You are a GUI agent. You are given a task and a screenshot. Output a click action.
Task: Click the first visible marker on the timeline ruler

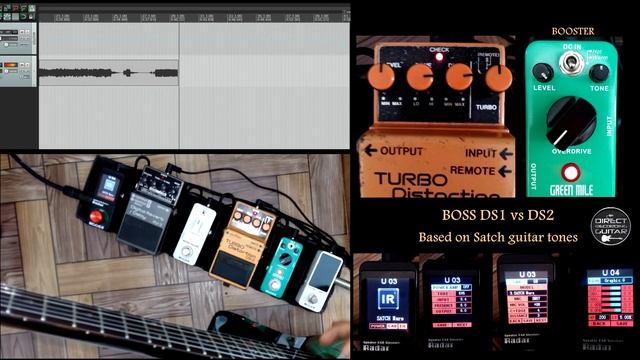(x=62, y=17)
